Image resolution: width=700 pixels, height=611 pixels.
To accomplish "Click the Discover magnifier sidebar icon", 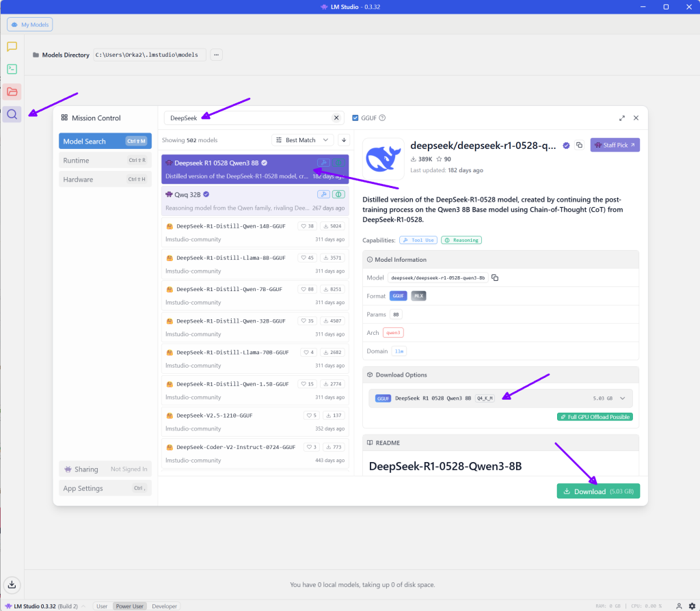I will [x=12, y=114].
